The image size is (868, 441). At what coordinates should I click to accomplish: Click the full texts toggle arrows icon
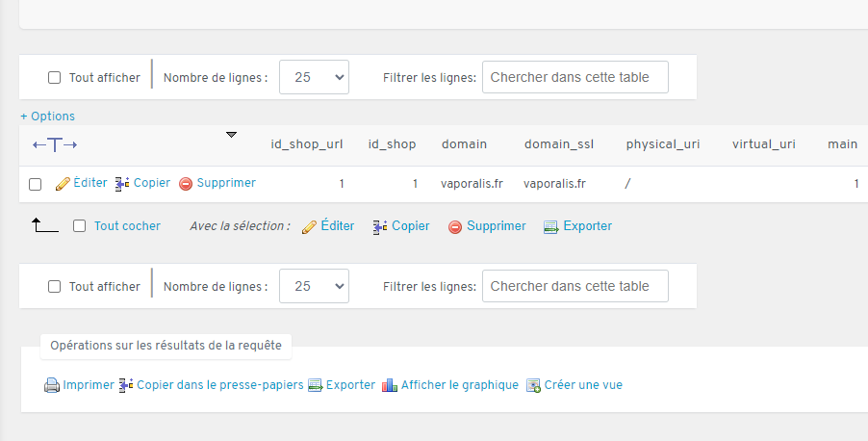click(x=55, y=144)
